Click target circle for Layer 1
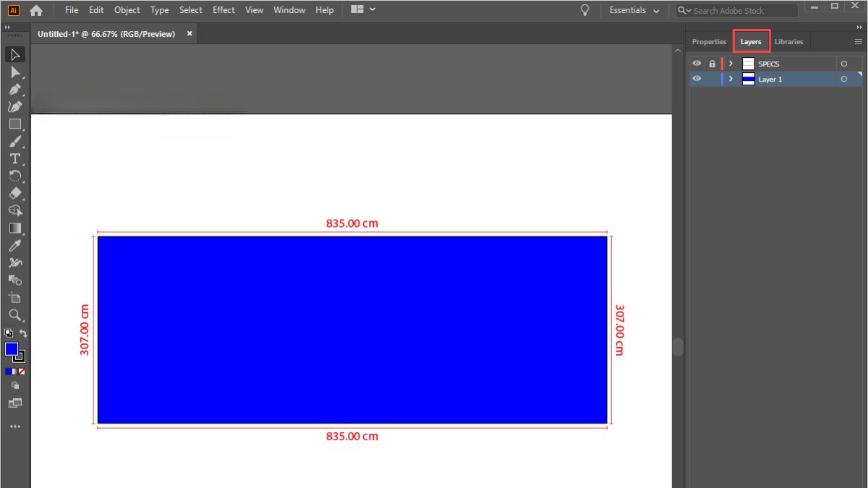Screen dimensions: 868x488 (844, 79)
